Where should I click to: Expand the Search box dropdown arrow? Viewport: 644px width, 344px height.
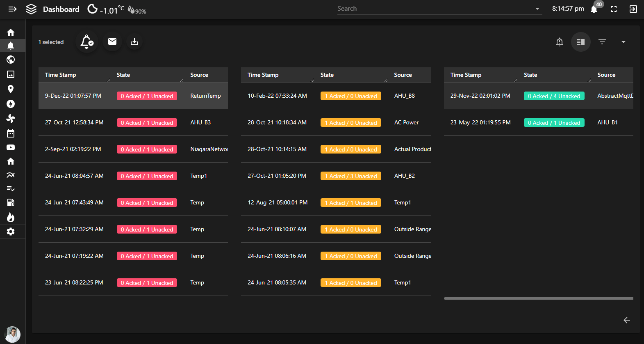(537, 9)
